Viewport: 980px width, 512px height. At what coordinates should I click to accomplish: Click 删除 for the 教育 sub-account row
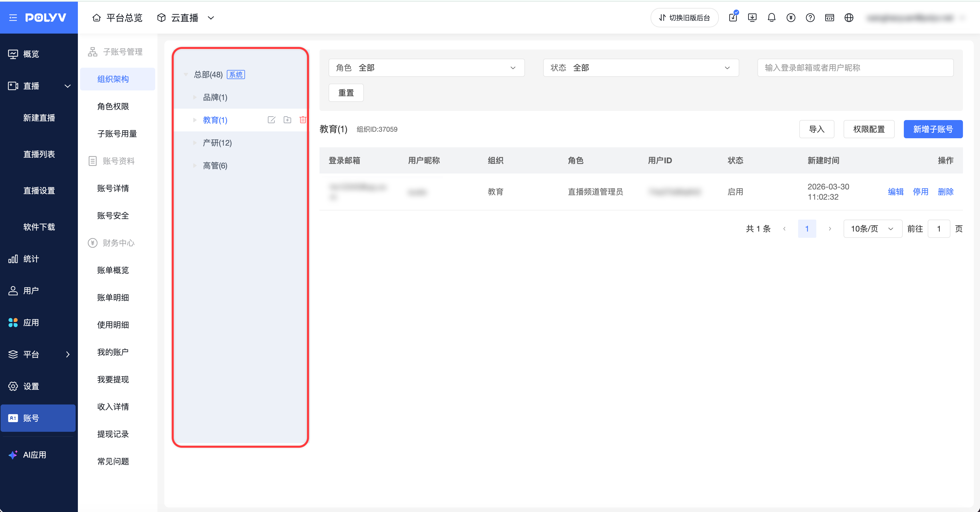(946, 192)
